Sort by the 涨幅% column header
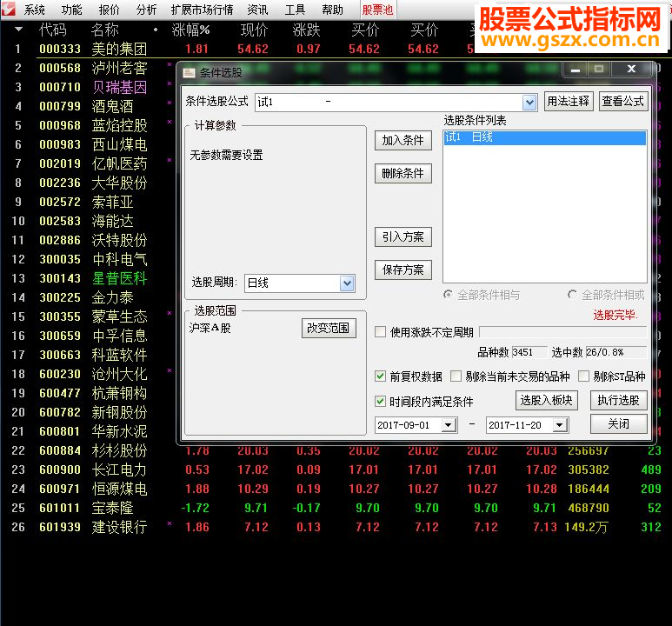 (190, 30)
